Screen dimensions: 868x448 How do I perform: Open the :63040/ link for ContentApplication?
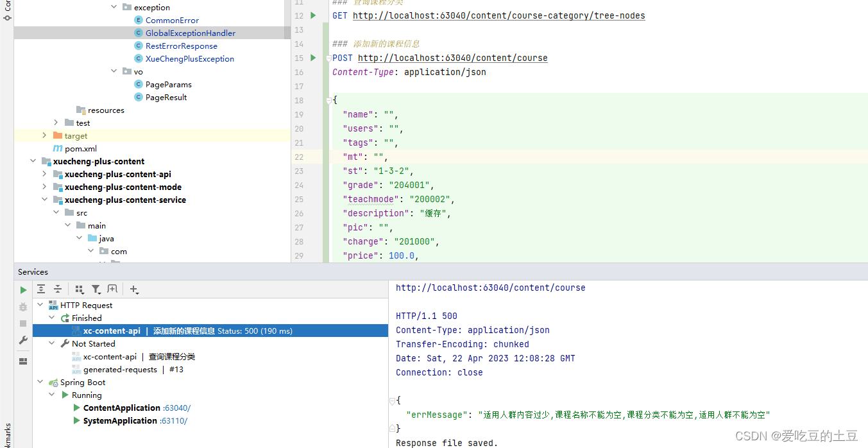pos(177,408)
